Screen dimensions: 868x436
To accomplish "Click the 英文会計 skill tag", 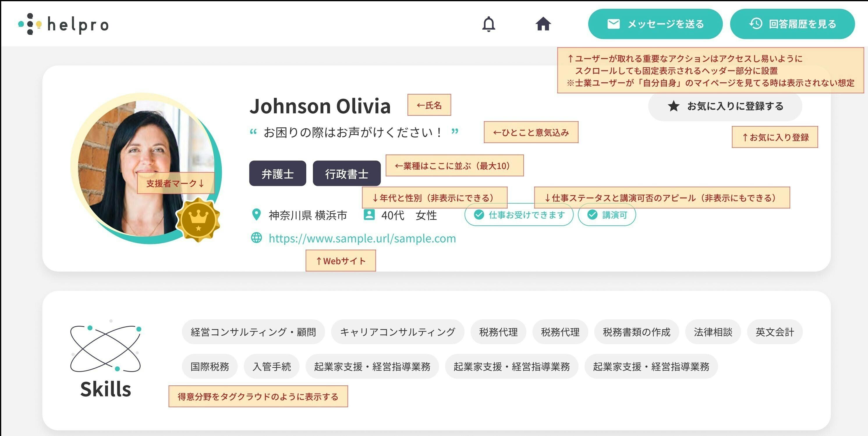I will [774, 332].
